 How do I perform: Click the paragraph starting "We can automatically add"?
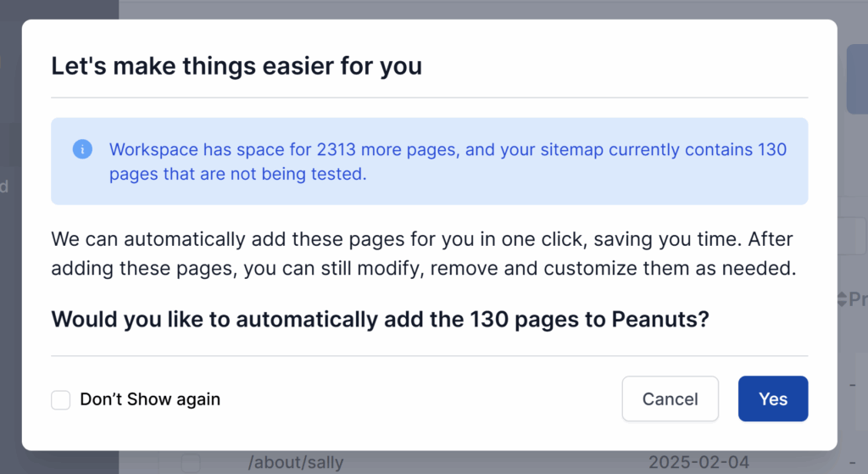[421, 254]
